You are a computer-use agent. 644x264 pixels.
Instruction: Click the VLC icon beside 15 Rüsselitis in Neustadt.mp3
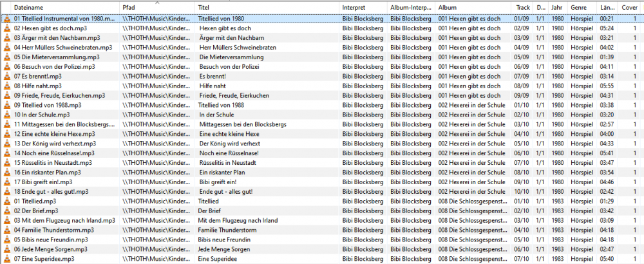pos(7,163)
